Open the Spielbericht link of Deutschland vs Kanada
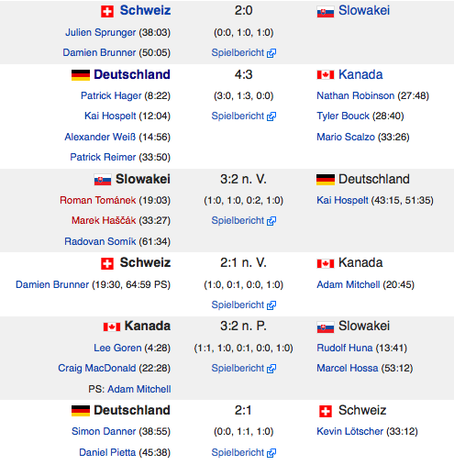Viewport: 454px width, 476px height. click(238, 116)
